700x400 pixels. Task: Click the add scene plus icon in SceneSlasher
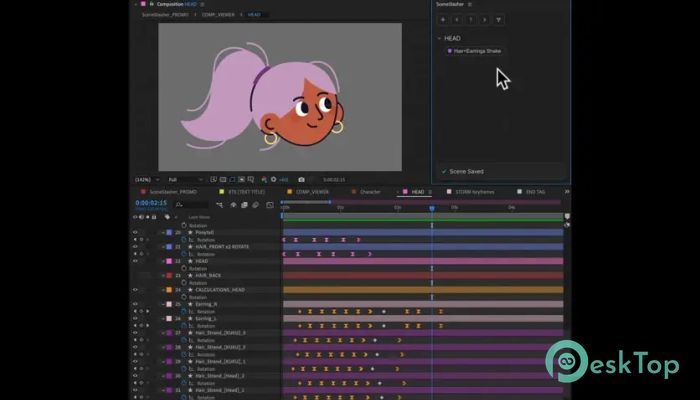(x=443, y=20)
